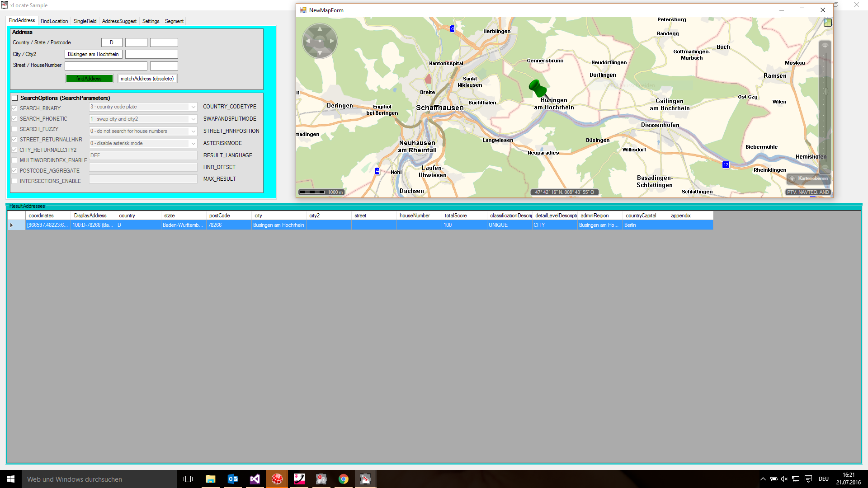This screenshot has width=868, height=488.
Task: Switch to the FindLocation tab
Action: [x=54, y=21]
